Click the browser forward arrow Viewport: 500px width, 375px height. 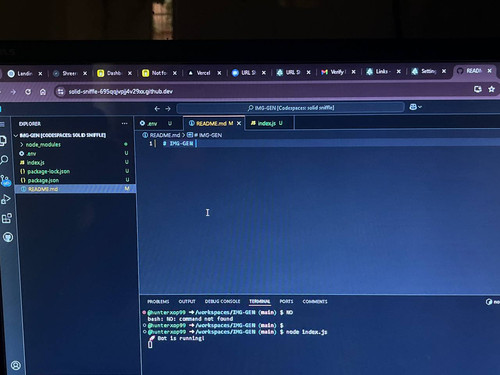(x=13, y=92)
